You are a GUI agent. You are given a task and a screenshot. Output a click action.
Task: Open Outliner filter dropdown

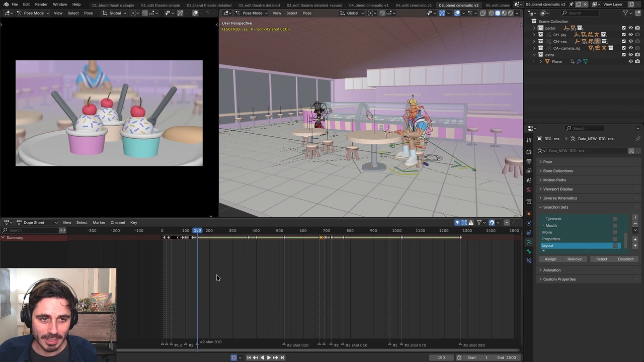click(627, 13)
